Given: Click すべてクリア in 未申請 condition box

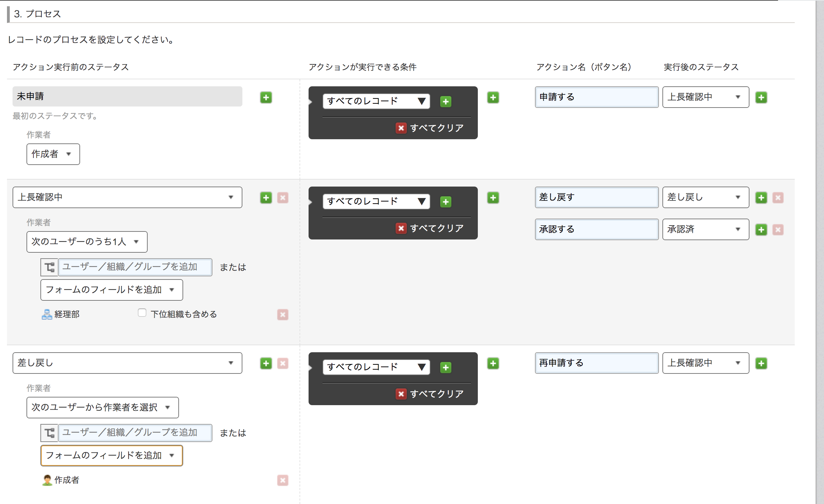Looking at the screenshot, I should coord(430,128).
